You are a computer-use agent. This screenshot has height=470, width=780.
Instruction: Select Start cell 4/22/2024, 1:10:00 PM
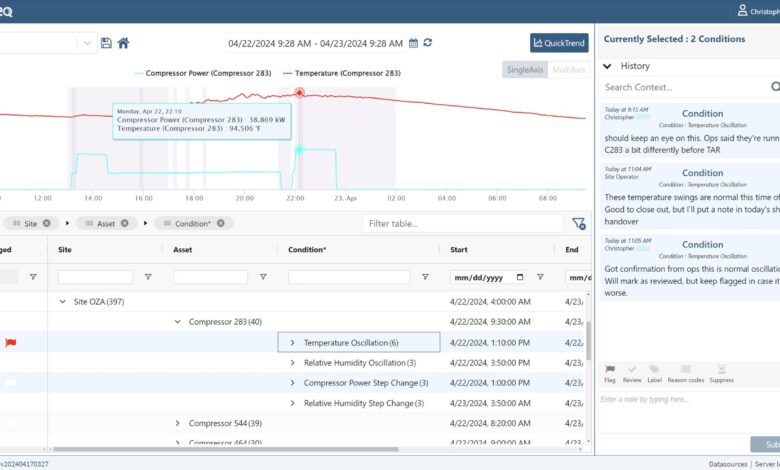490,343
